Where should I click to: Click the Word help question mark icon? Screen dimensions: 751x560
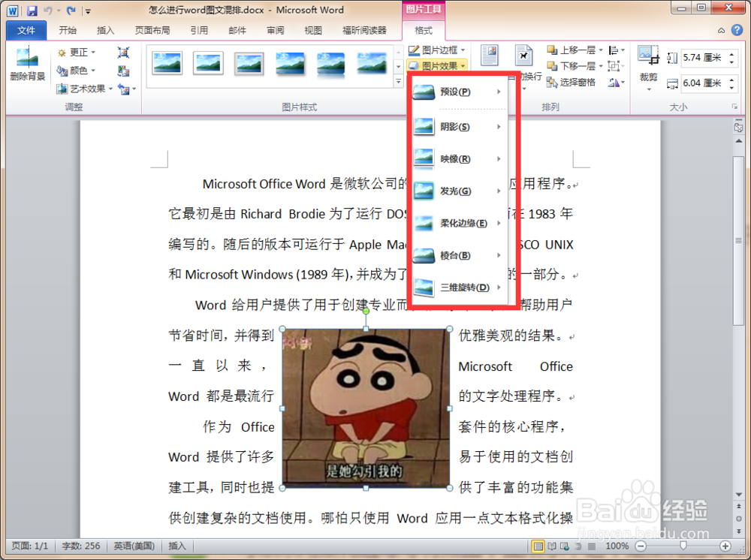[x=737, y=30]
